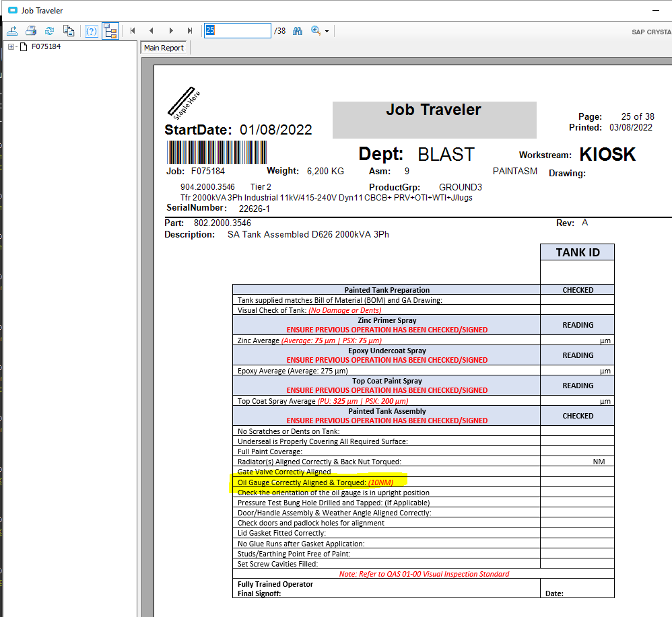Click 'Epoxy Average (Average: 275 µm)' text
672x617 pixels.
coord(293,371)
